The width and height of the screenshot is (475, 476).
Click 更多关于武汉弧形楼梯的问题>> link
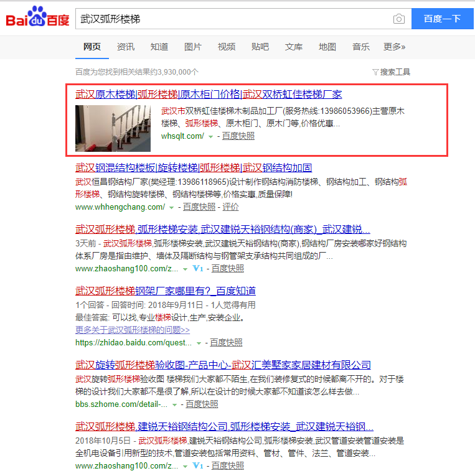133,330
